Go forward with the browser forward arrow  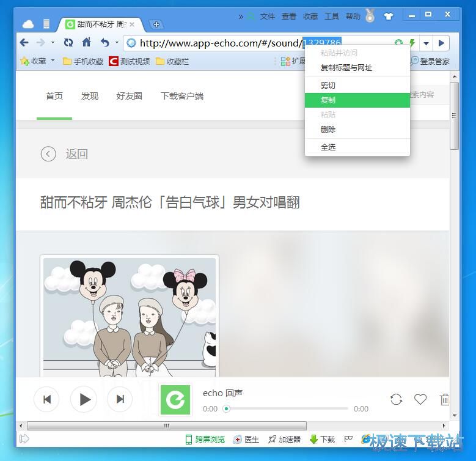[40, 43]
